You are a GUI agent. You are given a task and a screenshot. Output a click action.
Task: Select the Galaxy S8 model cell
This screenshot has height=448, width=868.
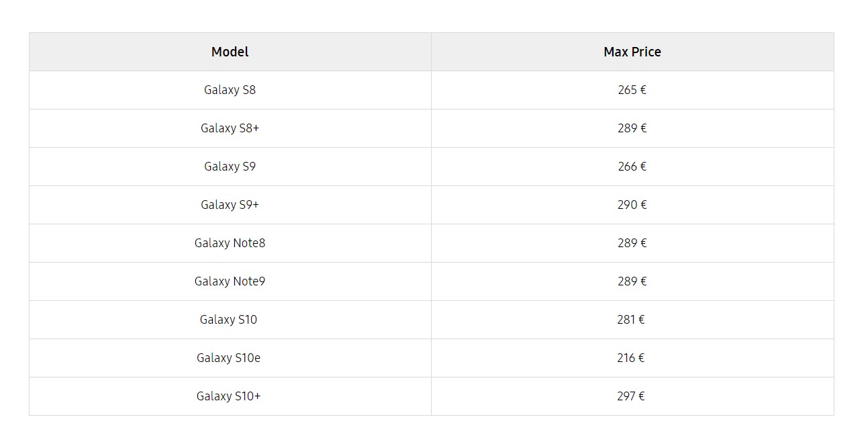pyautogui.click(x=230, y=90)
